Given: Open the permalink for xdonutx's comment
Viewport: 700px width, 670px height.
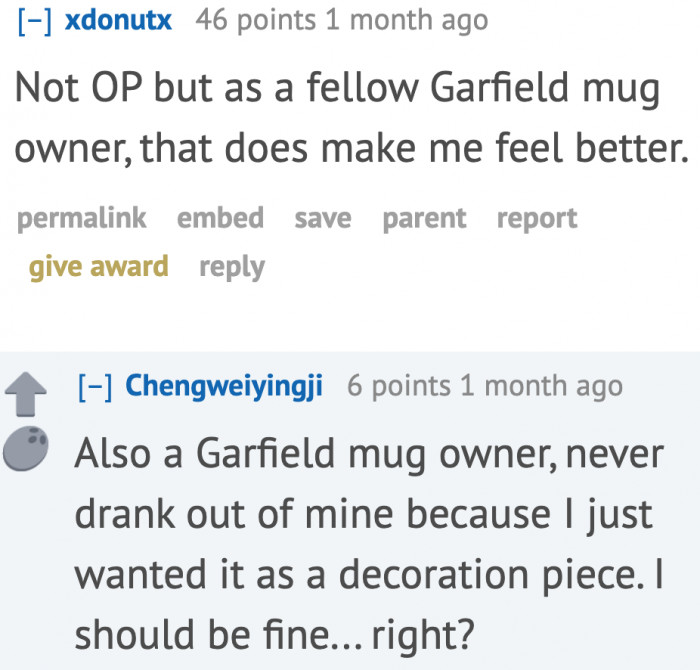Looking at the screenshot, I should pos(82,218).
